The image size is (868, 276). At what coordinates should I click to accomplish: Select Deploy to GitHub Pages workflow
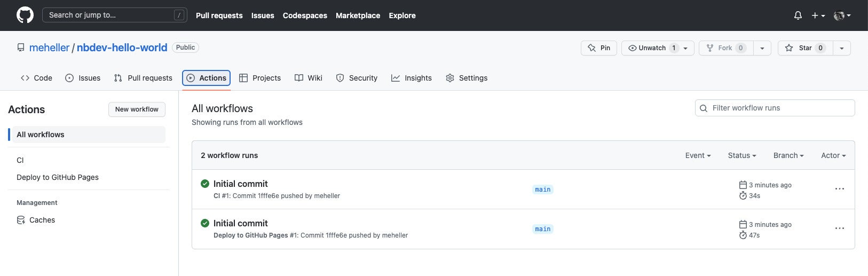pos(58,177)
